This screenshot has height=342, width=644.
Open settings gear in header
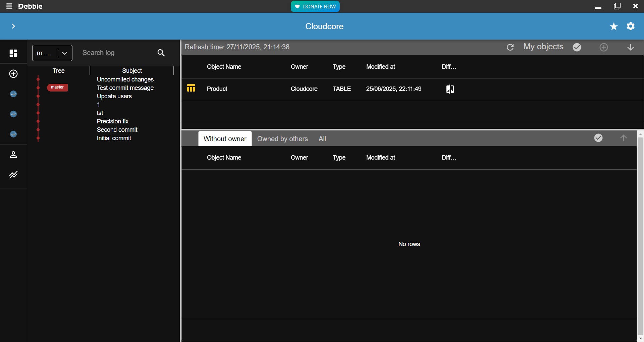coord(631,26)
